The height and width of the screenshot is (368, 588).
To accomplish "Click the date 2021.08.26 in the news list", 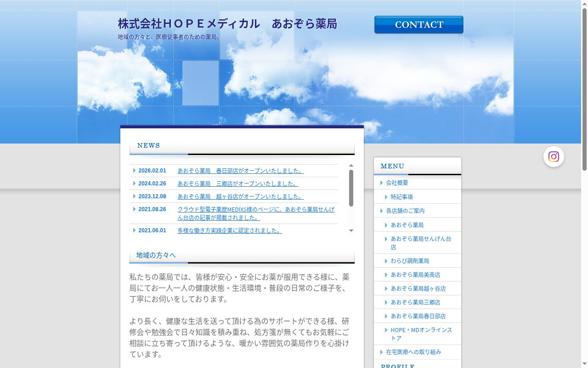I will (x=152, y=209).
